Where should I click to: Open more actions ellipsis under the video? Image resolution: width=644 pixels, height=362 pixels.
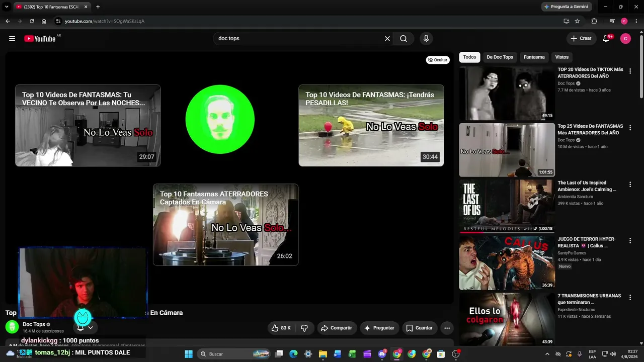coord(447,328)
